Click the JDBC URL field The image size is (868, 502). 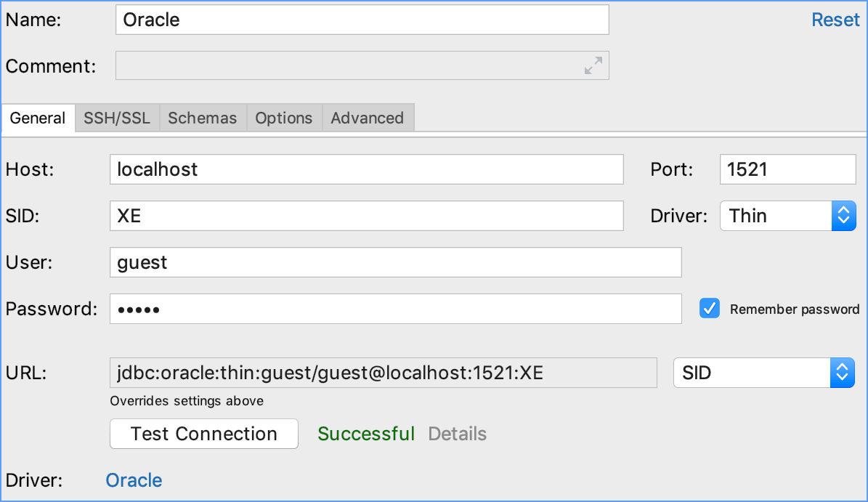(x=383, y=373)
